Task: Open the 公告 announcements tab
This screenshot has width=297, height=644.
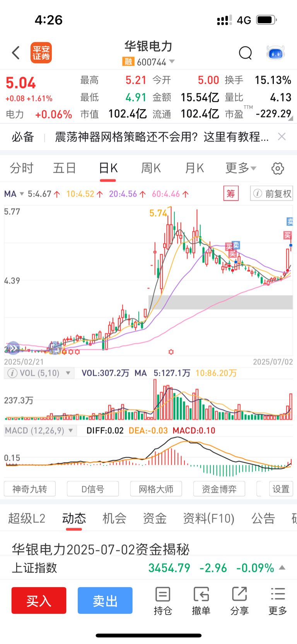Action: point(263,518)
